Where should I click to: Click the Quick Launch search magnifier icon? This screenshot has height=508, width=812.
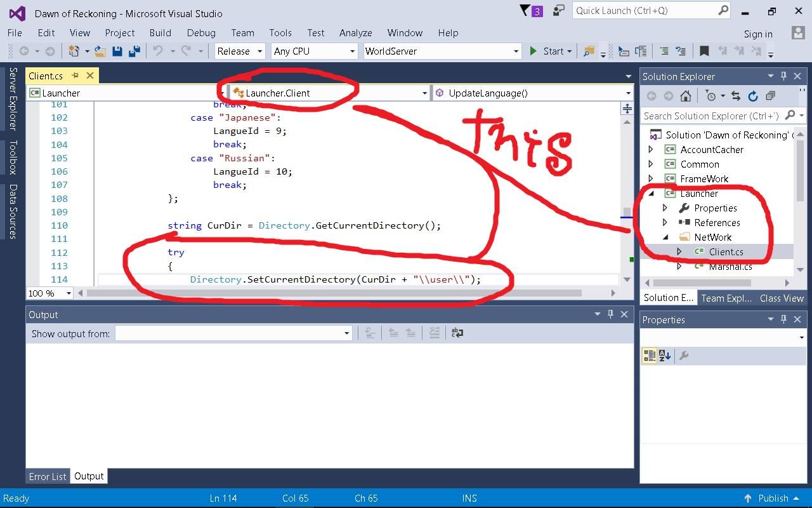723,10
